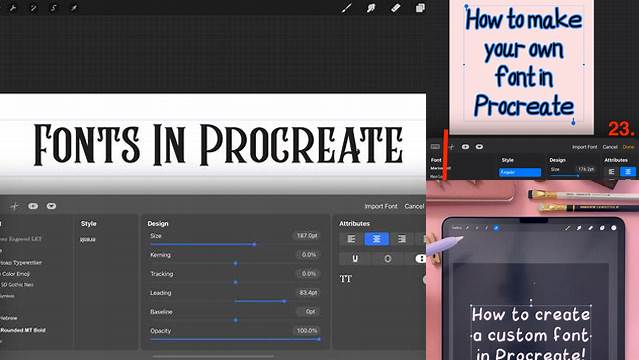Choose the Eraser tool above the dark canvas
This screenshot has width=639, height=360.
(x=395, y=8)
